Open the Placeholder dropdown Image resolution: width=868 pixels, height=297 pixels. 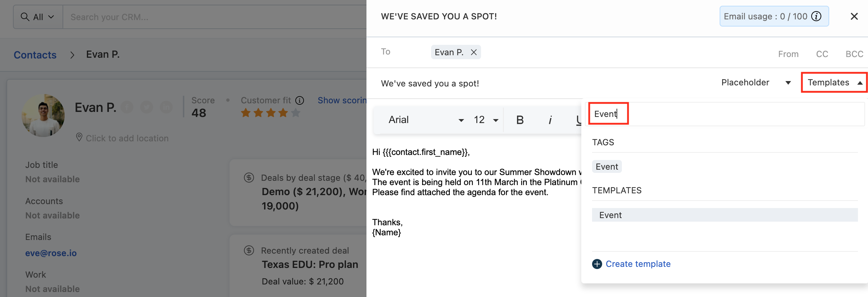point(756,83)
